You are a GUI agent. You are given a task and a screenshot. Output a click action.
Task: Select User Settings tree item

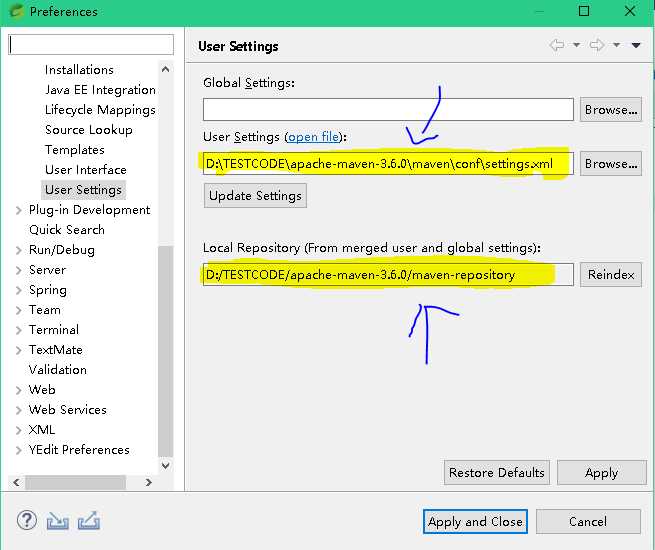click(x=83, y=190)
